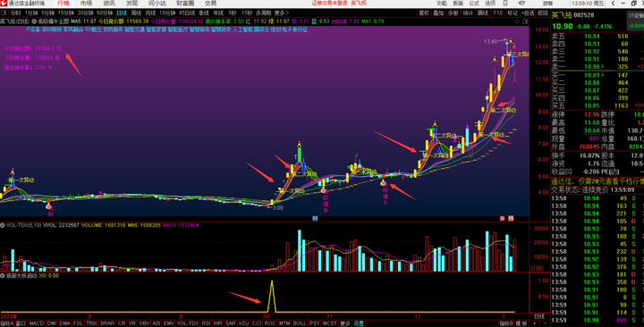
Task: Click the panel toggle icon above chart
Action: point(525,21)
